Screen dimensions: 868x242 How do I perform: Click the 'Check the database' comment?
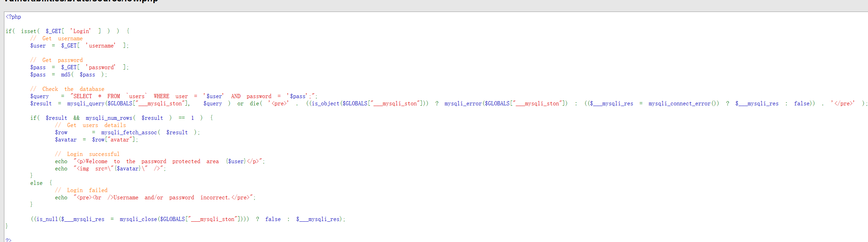tap(67, 89)
